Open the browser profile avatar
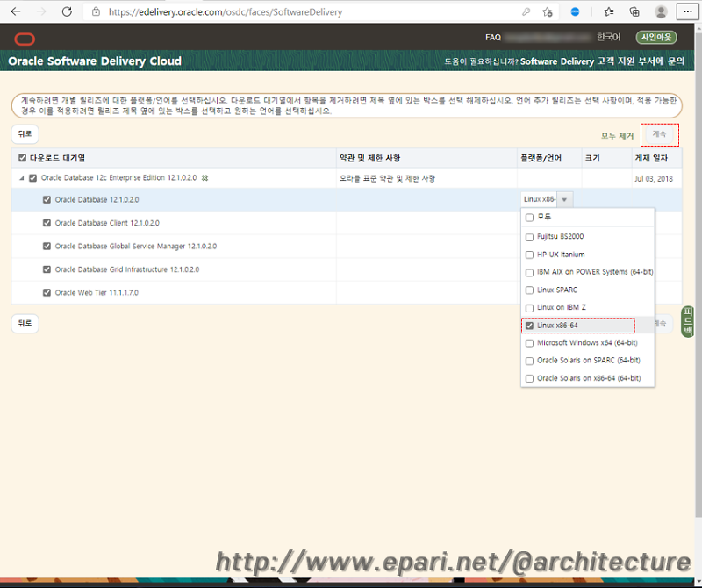 (661, 12)
